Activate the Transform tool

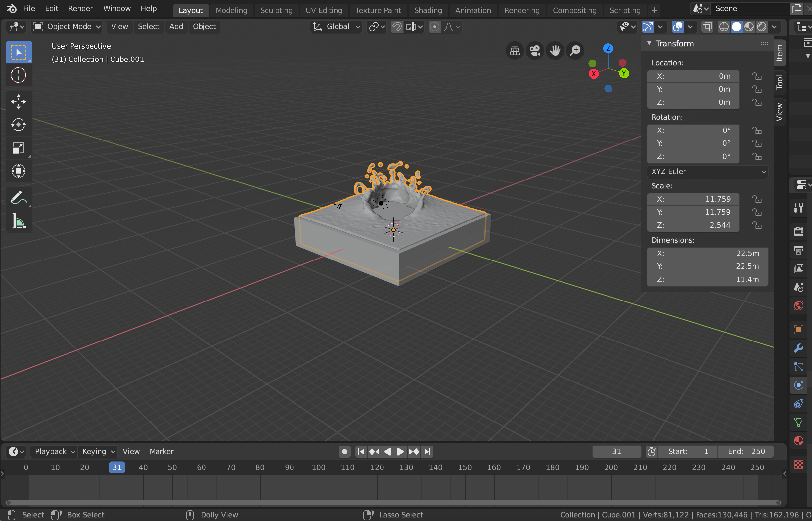(19, 171)
